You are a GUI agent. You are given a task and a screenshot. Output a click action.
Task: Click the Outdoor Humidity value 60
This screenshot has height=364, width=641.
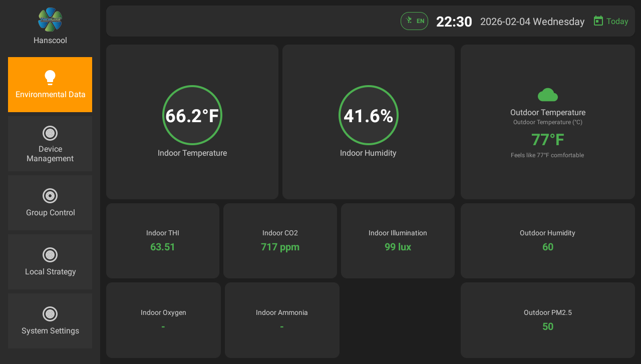click(x=548, y=247)
